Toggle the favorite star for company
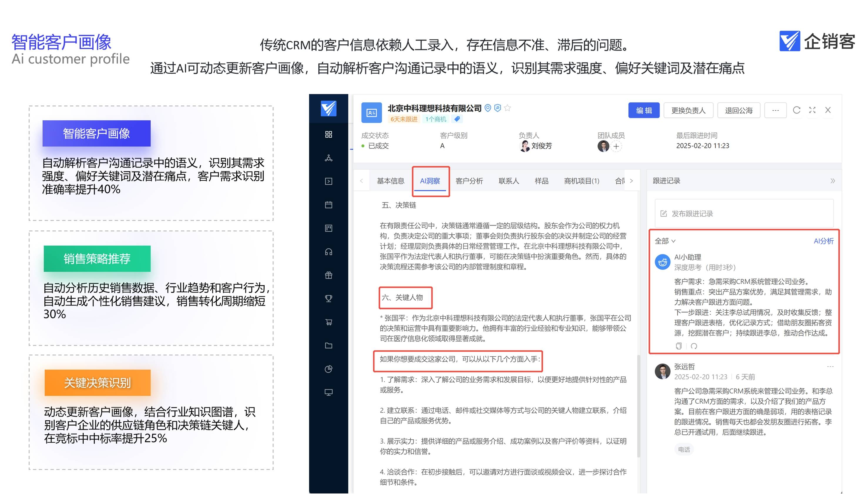This screenshot has height=494, width=868. (x=507, y=108)
